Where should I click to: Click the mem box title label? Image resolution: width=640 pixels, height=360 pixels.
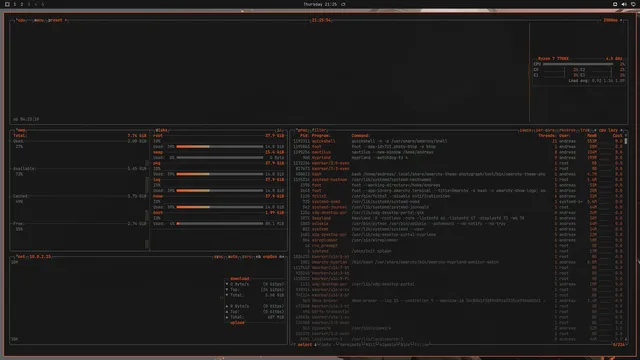pyautogui.click(x=21, y=130)
